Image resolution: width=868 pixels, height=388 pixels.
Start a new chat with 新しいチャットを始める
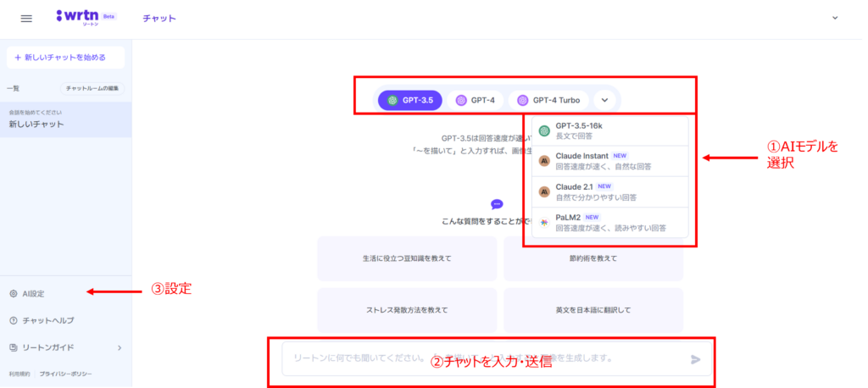pyautogui.click(x=65, y=57)
